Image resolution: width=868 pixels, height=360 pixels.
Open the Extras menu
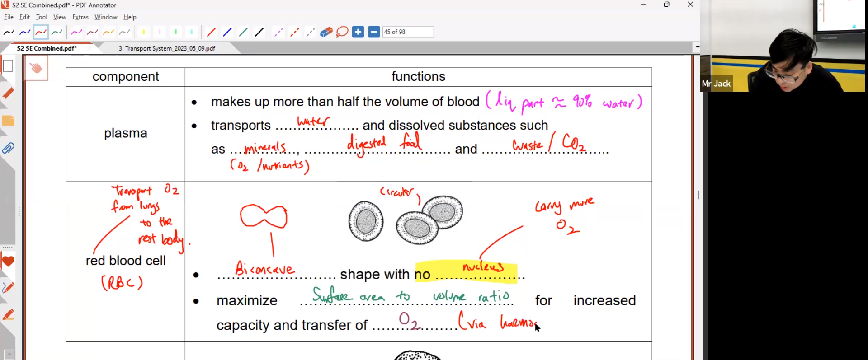pos(80,17)
